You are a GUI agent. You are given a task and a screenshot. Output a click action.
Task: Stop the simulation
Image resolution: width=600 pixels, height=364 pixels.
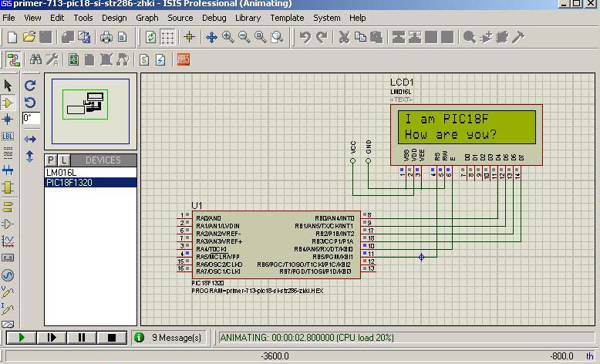click(111, 337)
